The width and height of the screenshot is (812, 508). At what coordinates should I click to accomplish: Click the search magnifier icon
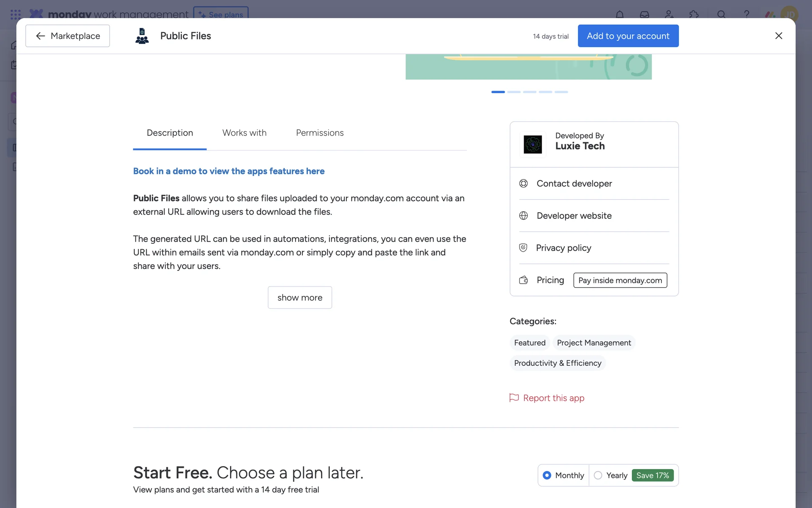[721, 14]
